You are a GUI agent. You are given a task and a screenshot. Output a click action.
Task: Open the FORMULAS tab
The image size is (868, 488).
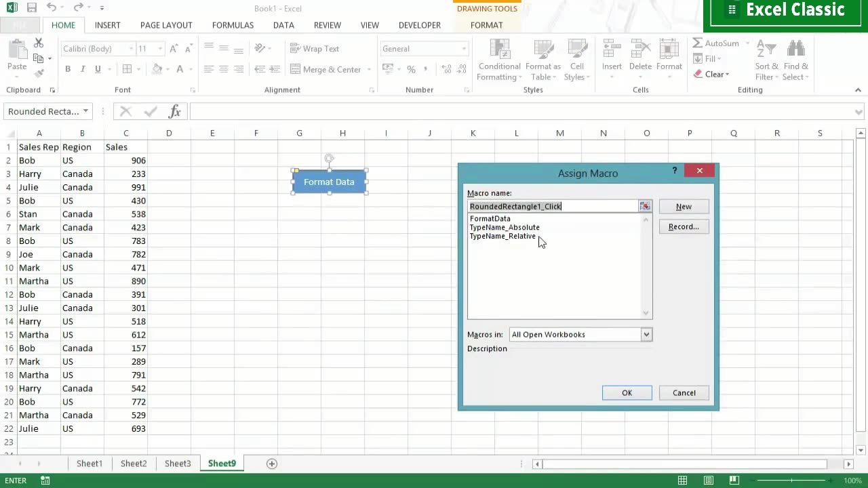[x=233, y=25]
